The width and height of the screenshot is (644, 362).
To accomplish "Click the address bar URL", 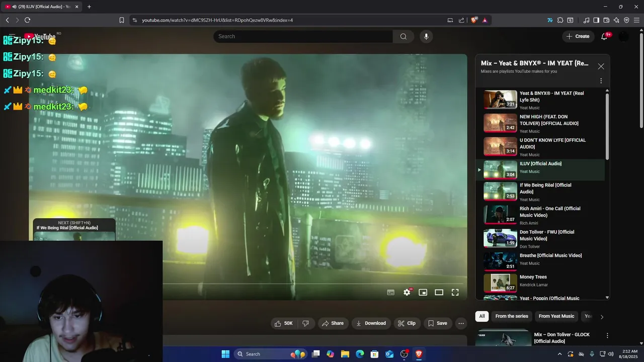I will 217,20.
